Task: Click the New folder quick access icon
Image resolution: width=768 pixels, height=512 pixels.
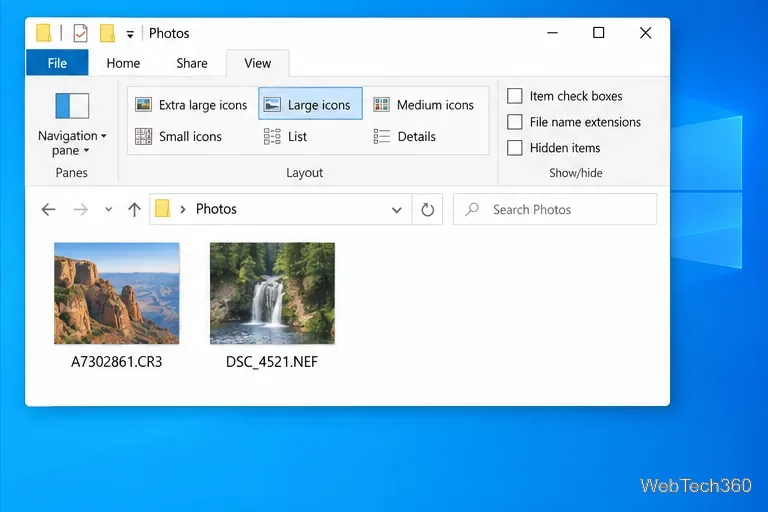Action: tap(107, 33)
